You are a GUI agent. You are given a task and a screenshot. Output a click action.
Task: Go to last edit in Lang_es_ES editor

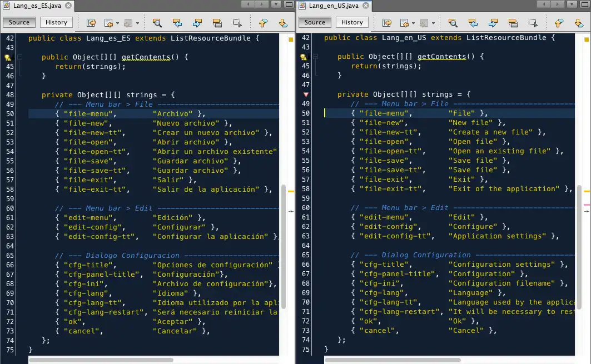click(x=91, y=23)
